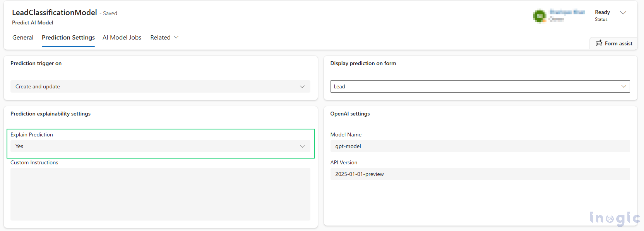
Task: Click the Predict AI Model entity label
Action: point(33,23)
